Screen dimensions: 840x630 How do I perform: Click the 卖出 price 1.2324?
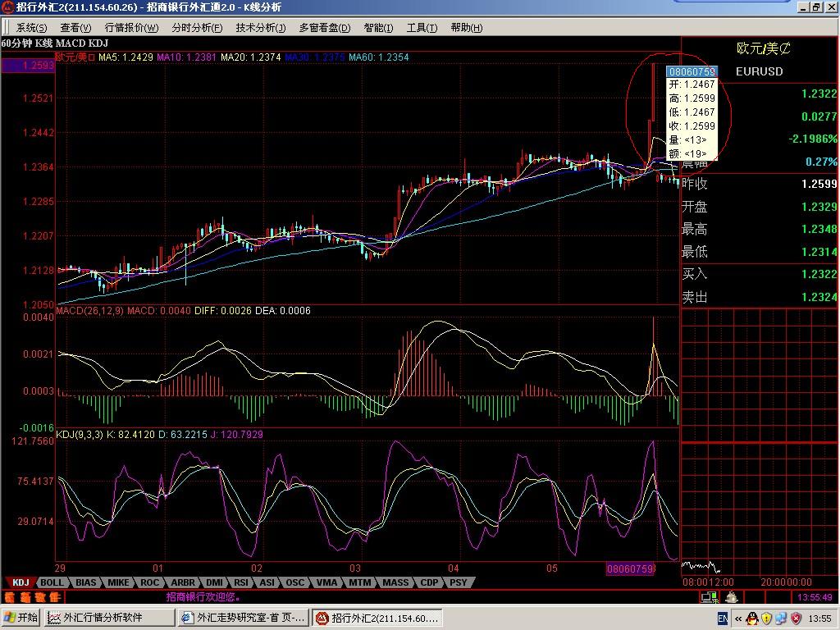819,297
